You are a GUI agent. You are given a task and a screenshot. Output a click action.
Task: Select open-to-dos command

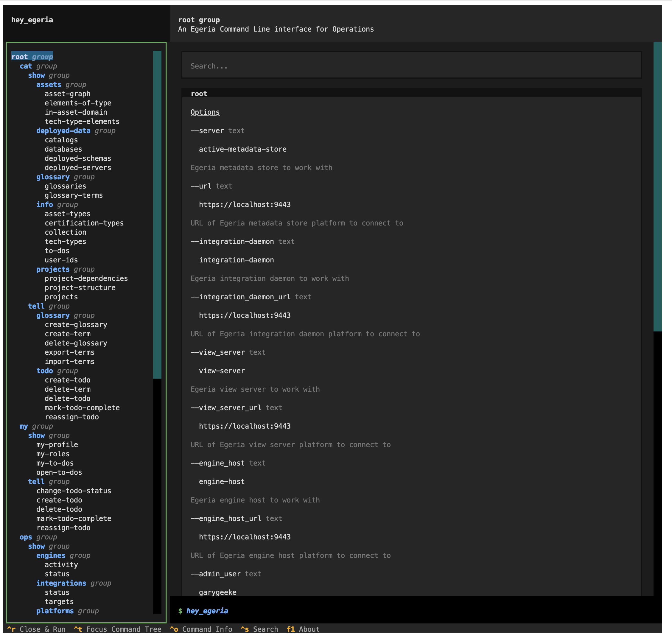(59, 472)
